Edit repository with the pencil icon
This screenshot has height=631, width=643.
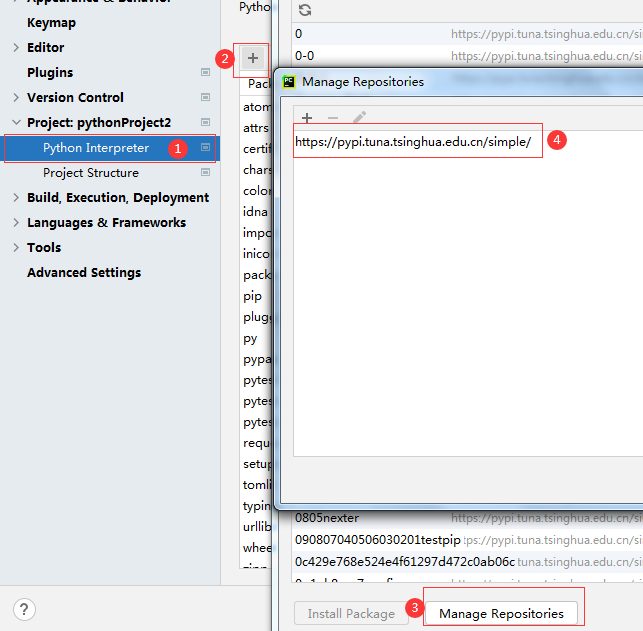pos(359,118)
